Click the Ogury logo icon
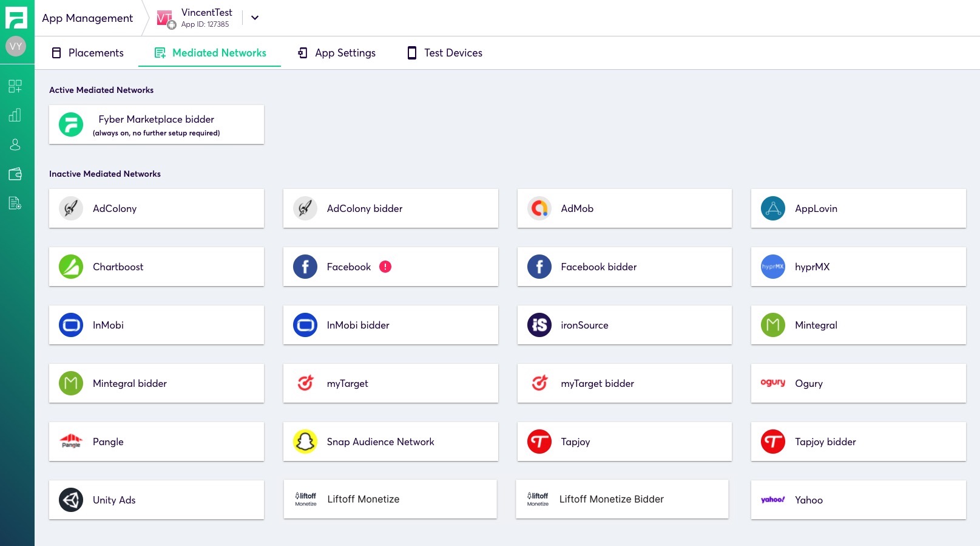980x546 pixels. coord(773,383)
